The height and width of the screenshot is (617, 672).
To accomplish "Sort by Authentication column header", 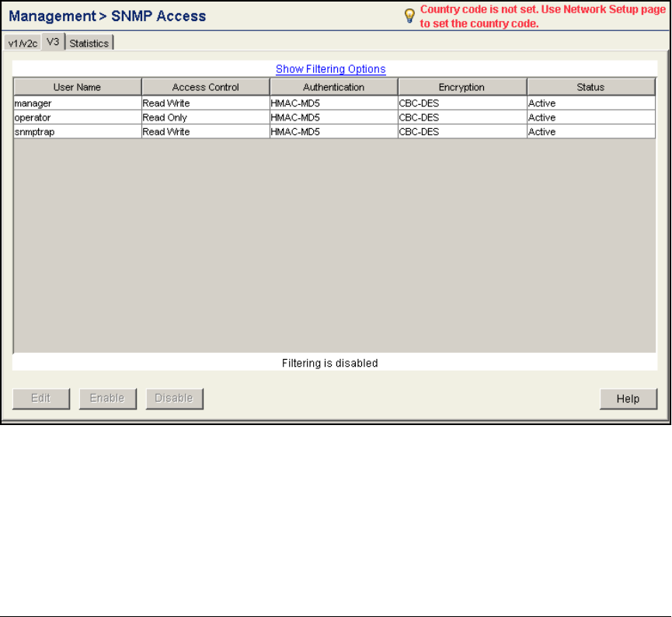I will (333, 87).
